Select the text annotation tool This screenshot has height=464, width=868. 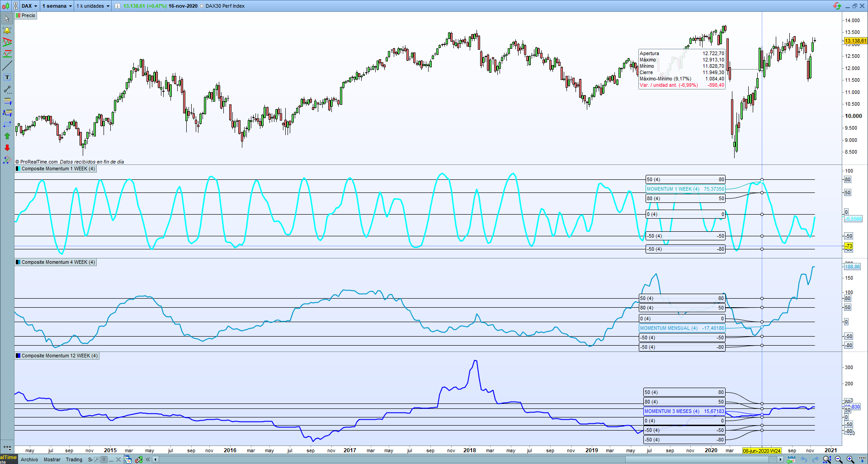click(x=7, y=77)
